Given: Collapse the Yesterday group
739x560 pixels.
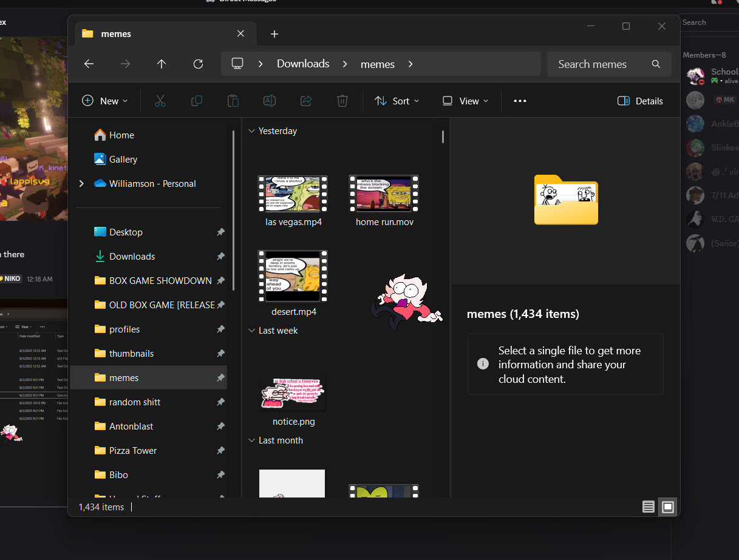Looking at the screenshot, I should click(251, 130).
